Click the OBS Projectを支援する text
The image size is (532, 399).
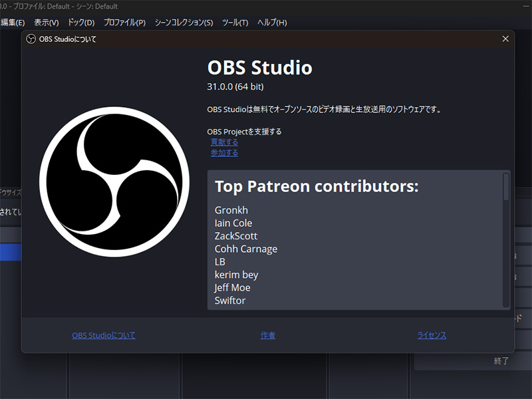click(x=244, y=132)
